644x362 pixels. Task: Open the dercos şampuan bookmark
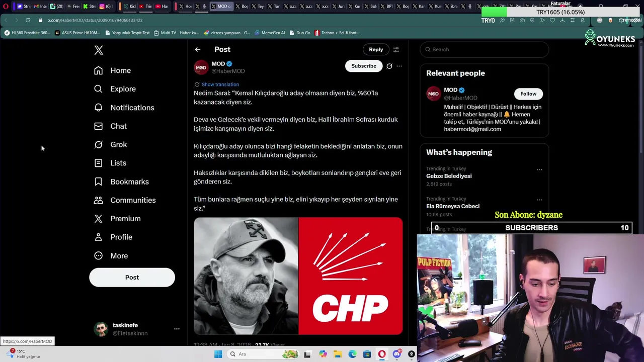pyautogui.click(x=227, y=33)
